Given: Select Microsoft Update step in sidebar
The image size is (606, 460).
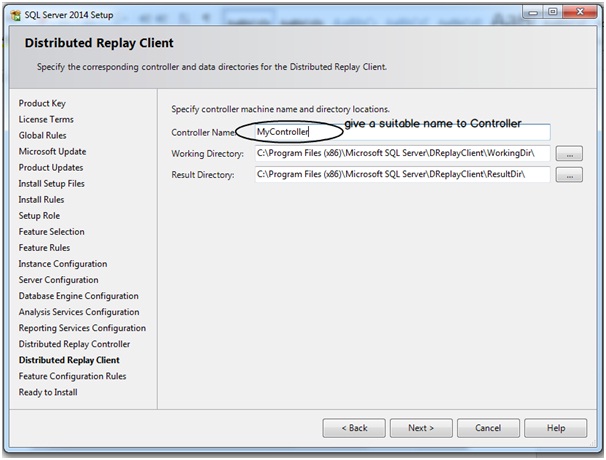Looking at the screenshot, I should (52, 152).
